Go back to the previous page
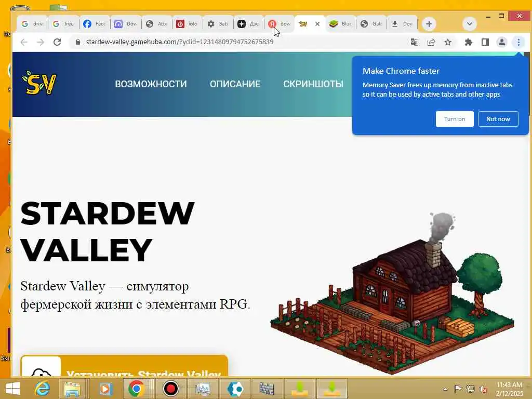Screen dimensions: 532x399 click(x=24, y=42)
